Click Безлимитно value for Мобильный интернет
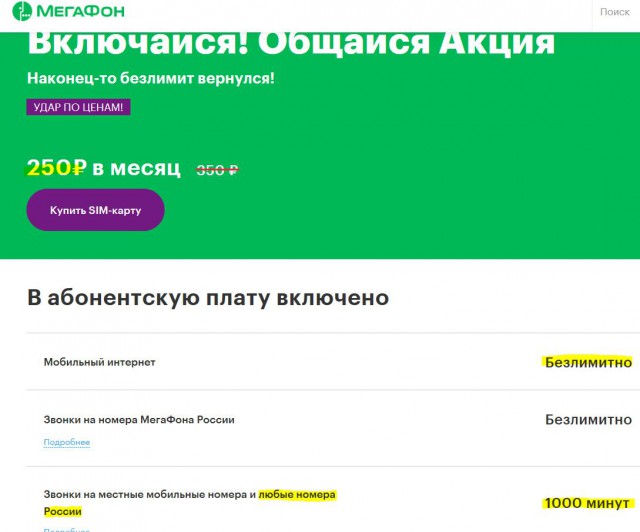This screenshot has width=640, height=532. (589, 362)
